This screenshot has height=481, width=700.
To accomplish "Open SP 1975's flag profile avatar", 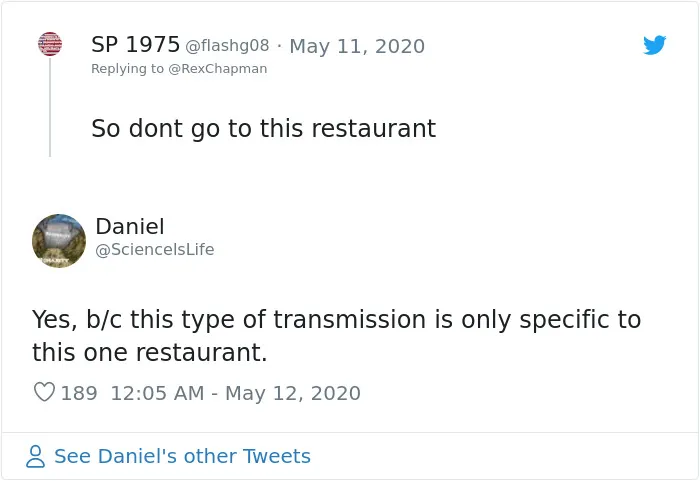I will [50, 44].
